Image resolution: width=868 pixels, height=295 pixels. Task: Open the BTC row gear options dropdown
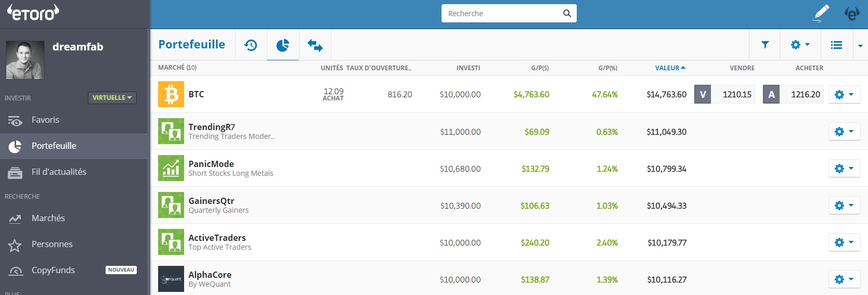(x=844, y=95)
